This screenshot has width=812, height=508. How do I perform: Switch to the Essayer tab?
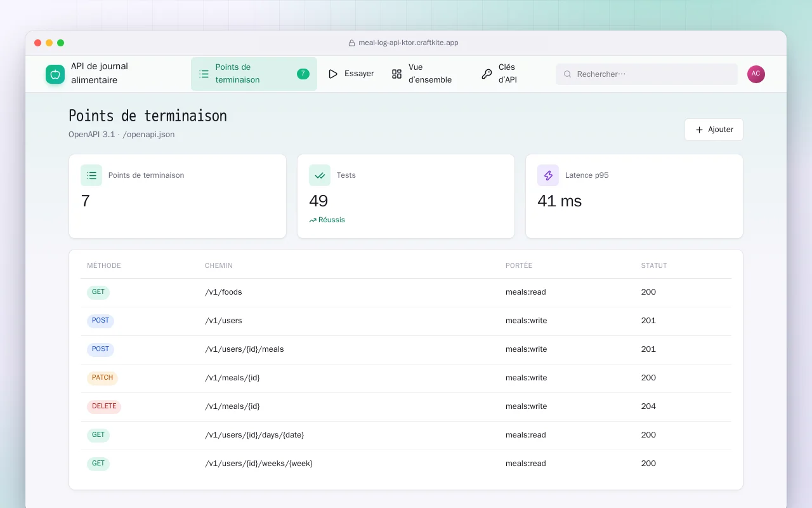click(x=351, y=74)
